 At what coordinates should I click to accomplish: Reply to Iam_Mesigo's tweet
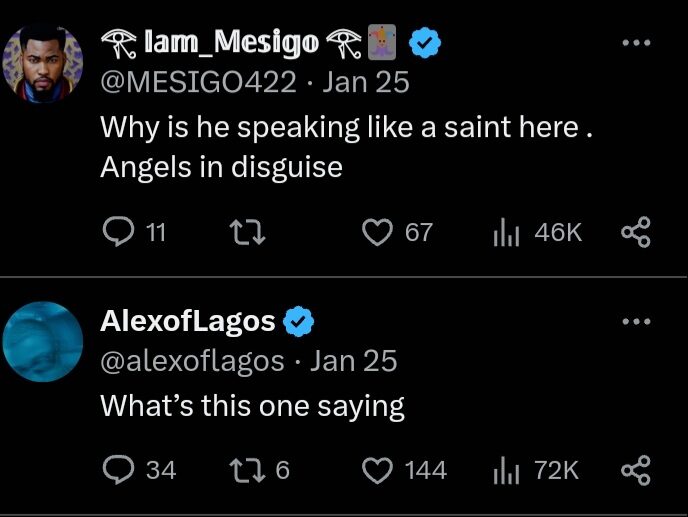click(118, 233)
